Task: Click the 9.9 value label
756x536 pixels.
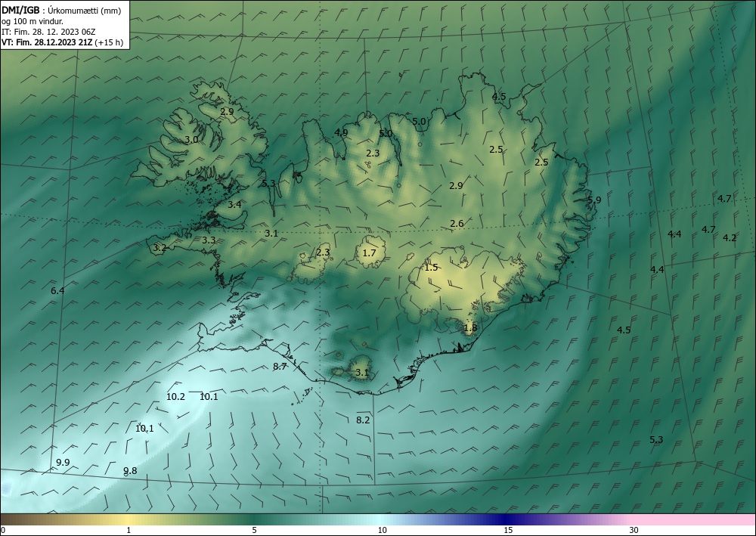Action: (x=63, y=463)
